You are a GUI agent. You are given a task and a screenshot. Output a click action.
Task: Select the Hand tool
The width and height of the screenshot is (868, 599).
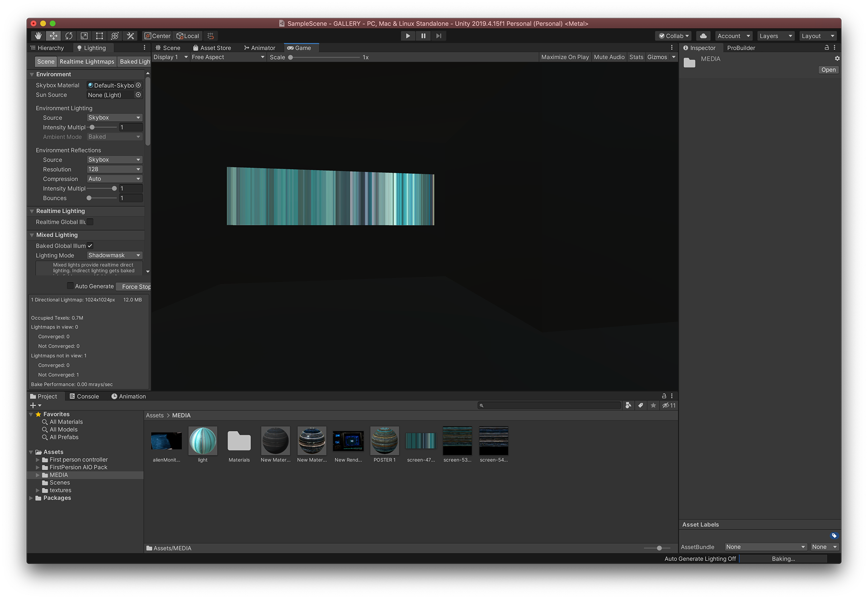tap(38, 36)
